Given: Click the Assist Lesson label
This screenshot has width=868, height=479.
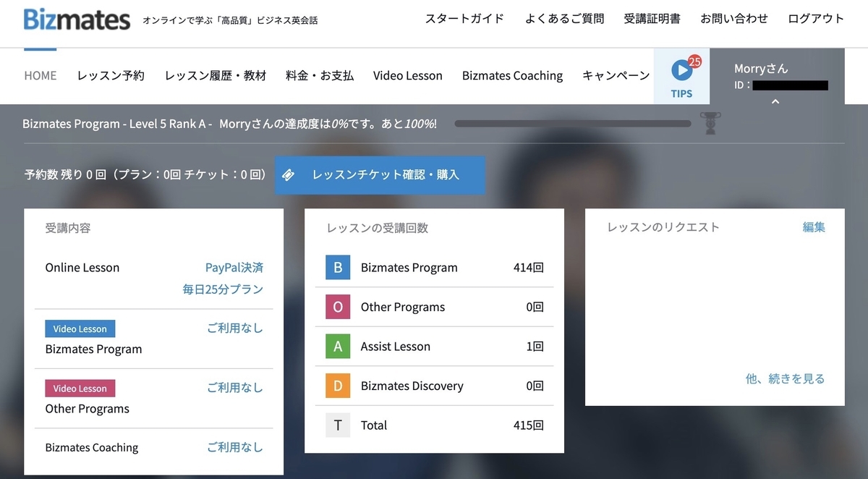Looking at the screenshot, I should point(396,346).
